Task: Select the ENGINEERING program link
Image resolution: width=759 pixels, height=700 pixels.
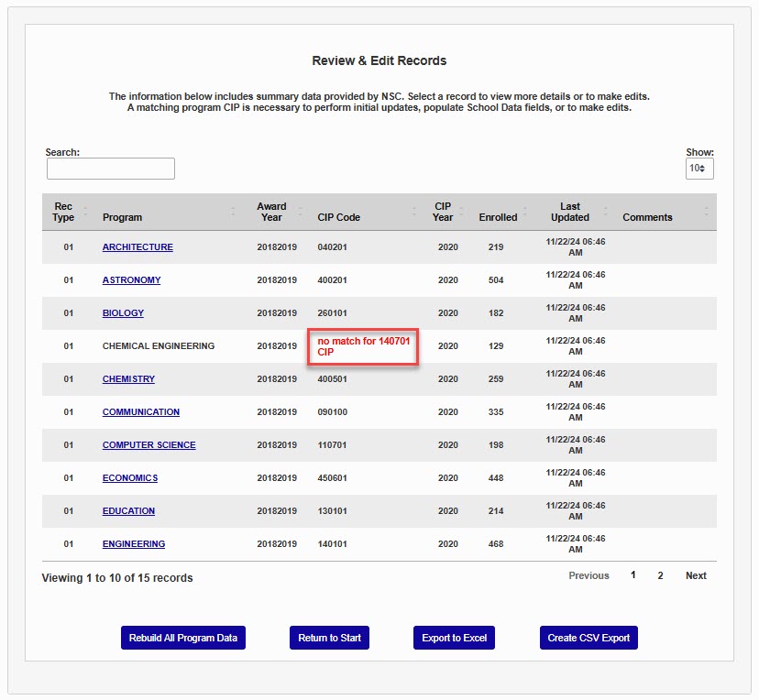Action: [x=134, y=544]
